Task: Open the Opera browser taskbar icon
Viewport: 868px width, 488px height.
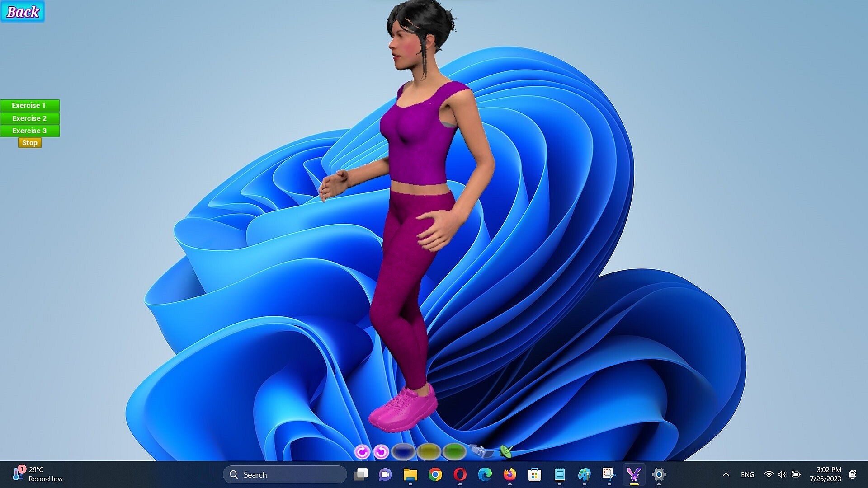Action: pyautogui.click(x=460, y=474)
